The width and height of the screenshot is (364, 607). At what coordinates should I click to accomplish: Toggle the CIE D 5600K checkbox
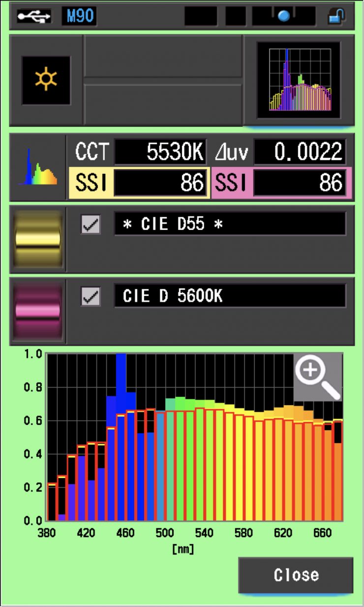(x=91, y=296)
